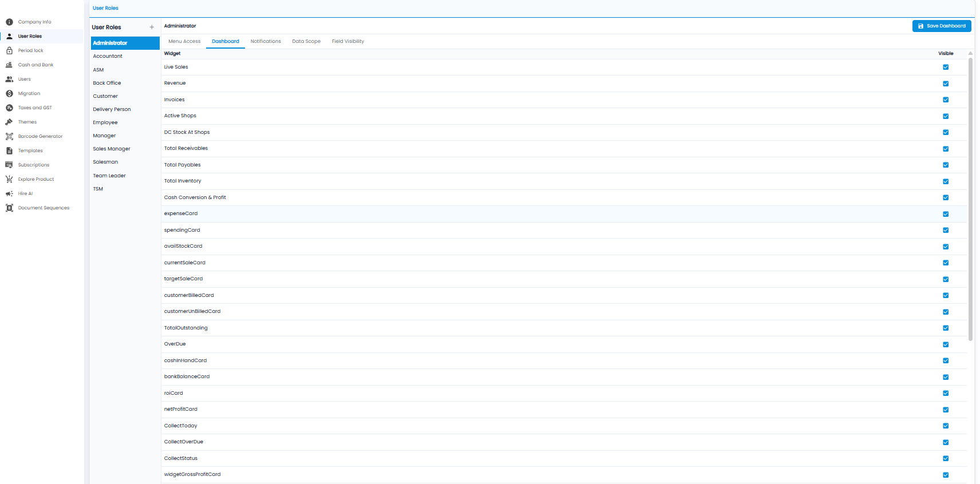This screenshot has width=980, height=484.
Task: Click the Cash Conversion & Profit label
Action: tap(195, 197)
